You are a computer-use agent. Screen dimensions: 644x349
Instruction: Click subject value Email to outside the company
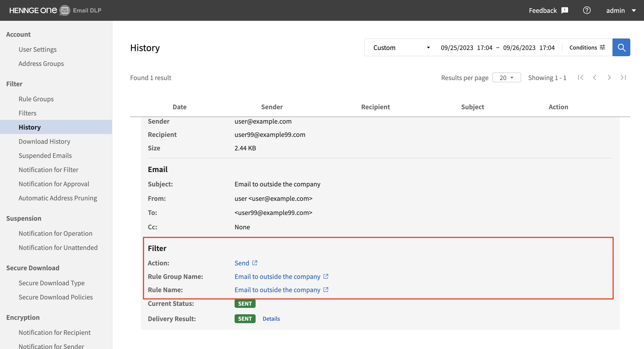(x=277, y=184)
